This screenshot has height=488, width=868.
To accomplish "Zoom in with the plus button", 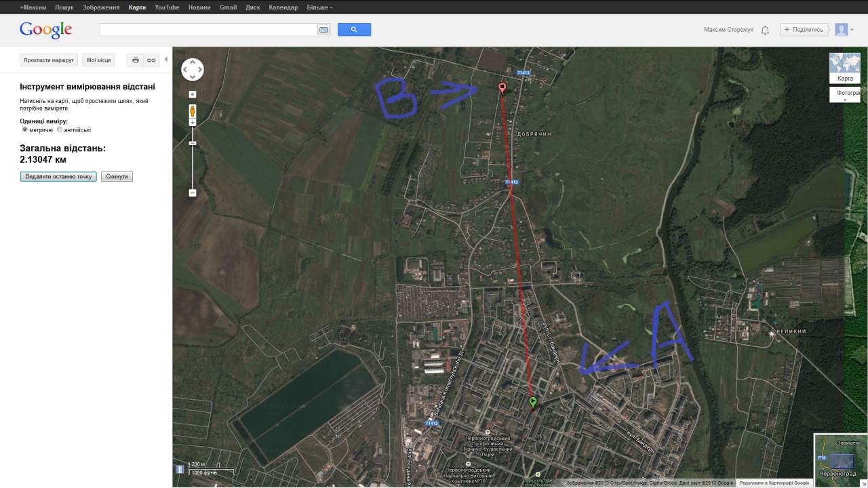I will coord(193,122).
